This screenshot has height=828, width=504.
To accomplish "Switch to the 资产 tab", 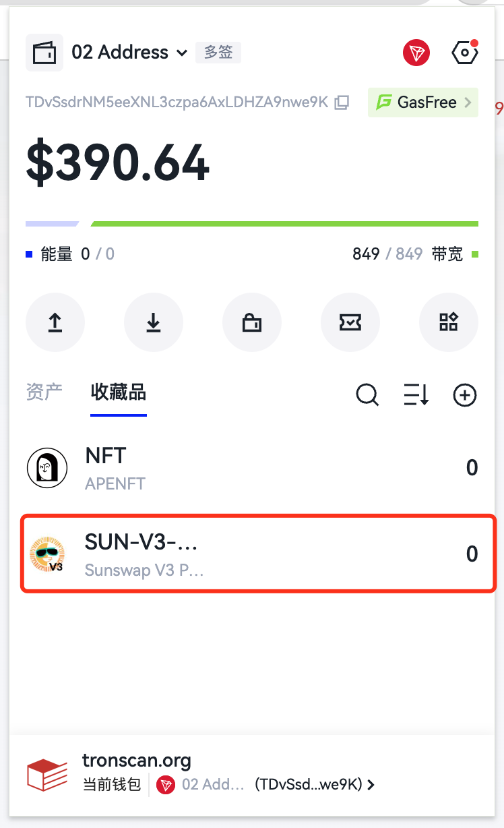I will [x=44, y=392].
